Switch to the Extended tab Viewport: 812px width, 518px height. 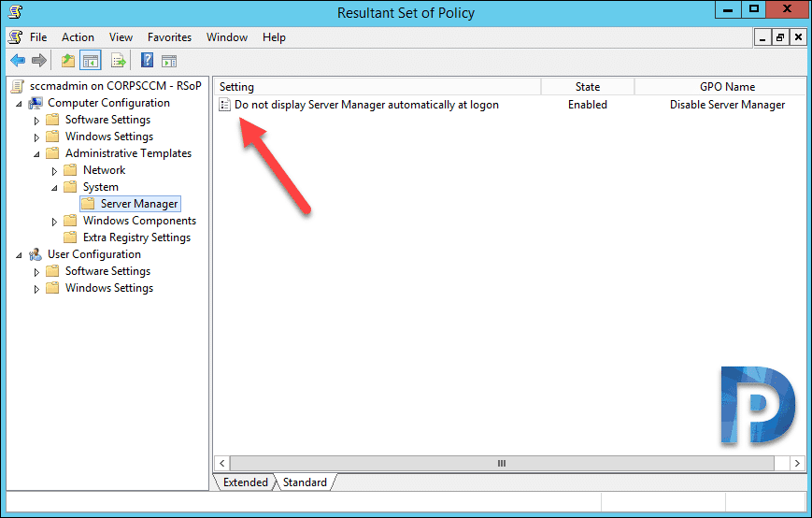tap(246, 482)
